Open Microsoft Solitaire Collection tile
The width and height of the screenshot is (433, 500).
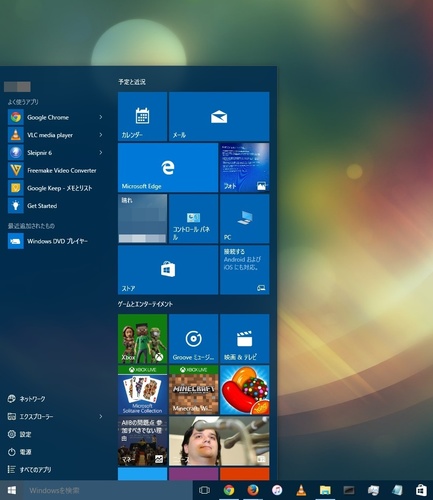coord(142,390)
